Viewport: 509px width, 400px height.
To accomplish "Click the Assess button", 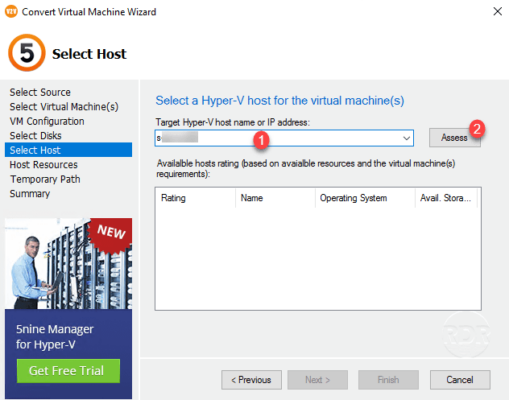I will 454,138.
